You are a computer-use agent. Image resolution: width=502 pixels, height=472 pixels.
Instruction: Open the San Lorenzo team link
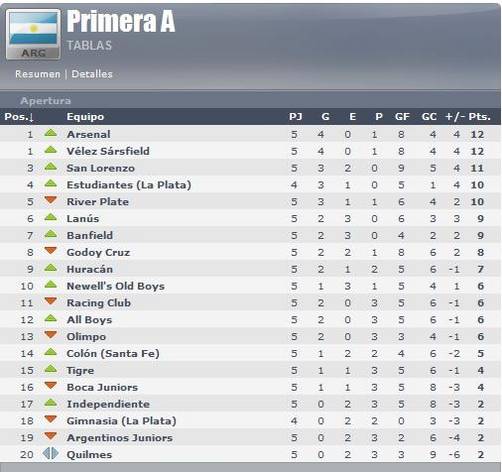(x=101, y=168)
